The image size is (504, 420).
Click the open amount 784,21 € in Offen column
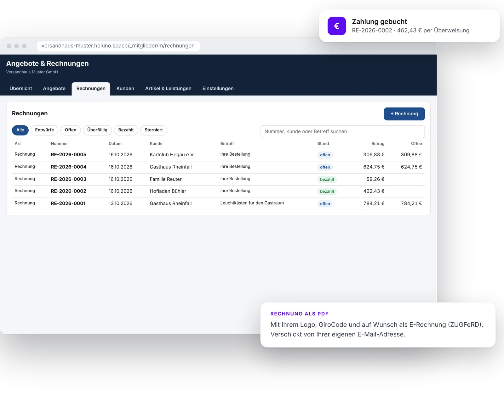[411, 204]
